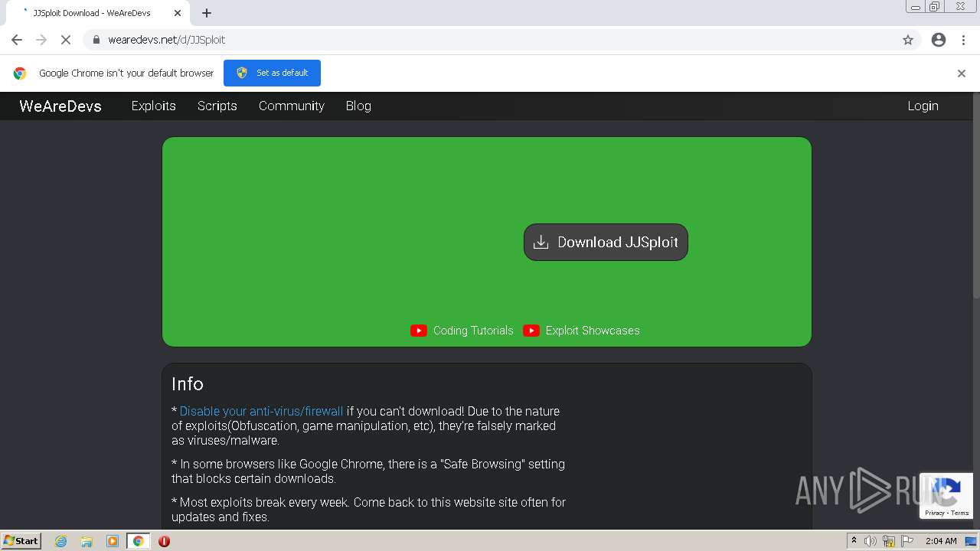980x551 pixels.
Task: Select the JJSploit Download tab
Action: (98, 13)
